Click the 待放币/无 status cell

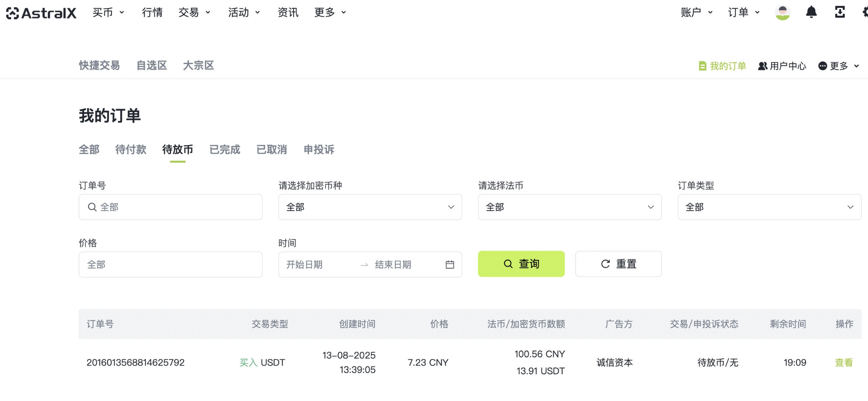pyautogui.click(x=718, y=362)
